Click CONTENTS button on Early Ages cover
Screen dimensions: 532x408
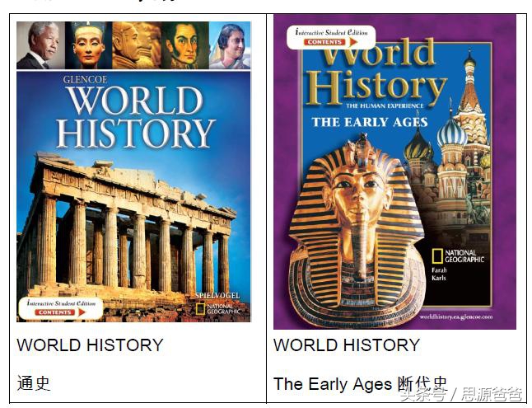click(324, 42)
